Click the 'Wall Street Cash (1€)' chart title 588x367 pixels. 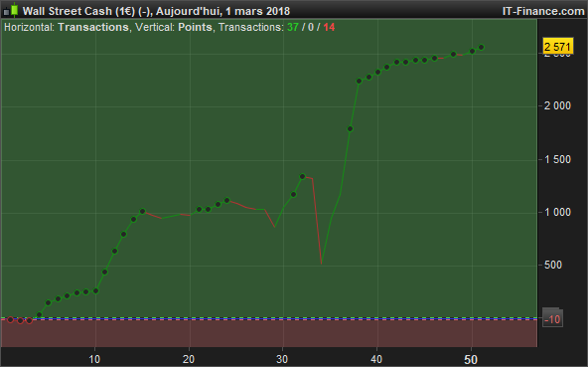coord(78,11)
